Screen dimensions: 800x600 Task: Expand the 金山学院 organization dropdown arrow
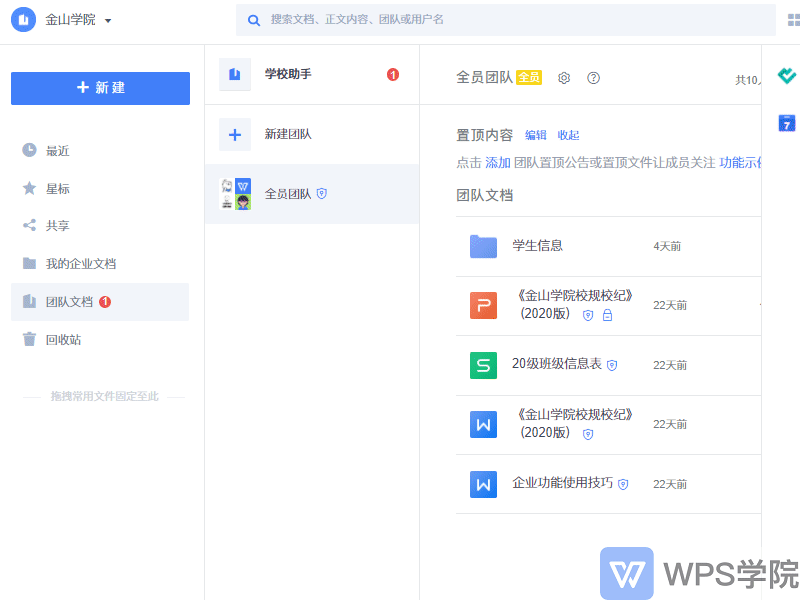point(108,21)
